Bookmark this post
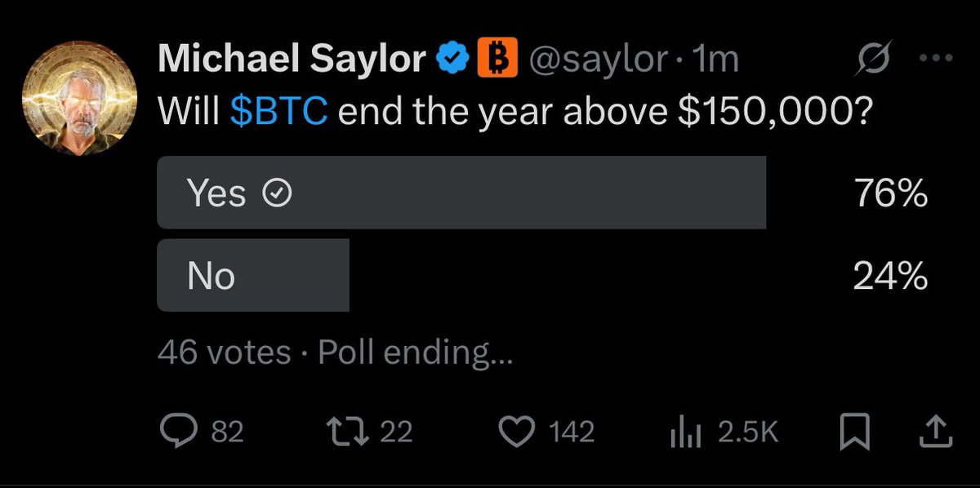The image size is (980, 488). click(x=856, y=432)
